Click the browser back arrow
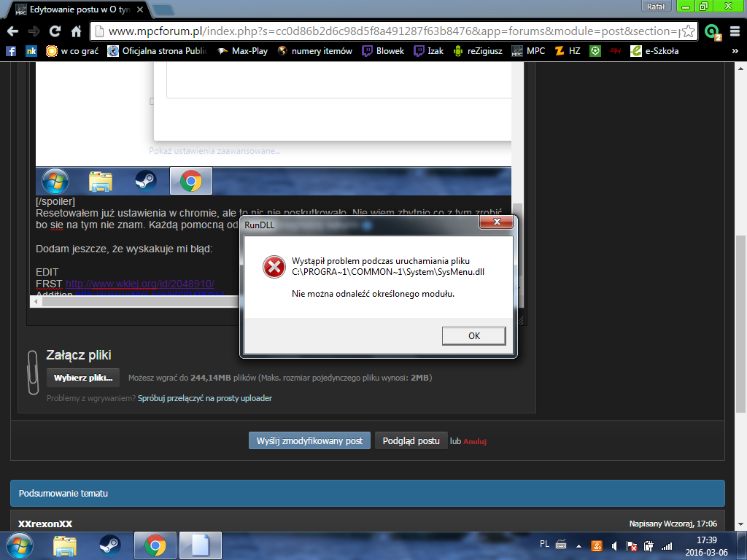This screenshot has height=560, width=747. point(13,31)
